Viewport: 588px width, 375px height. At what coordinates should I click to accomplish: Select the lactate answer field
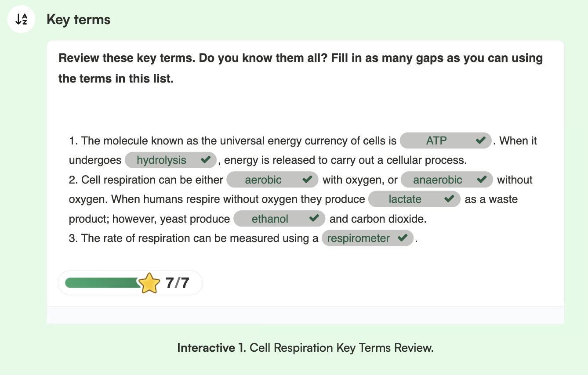point(405,199)
